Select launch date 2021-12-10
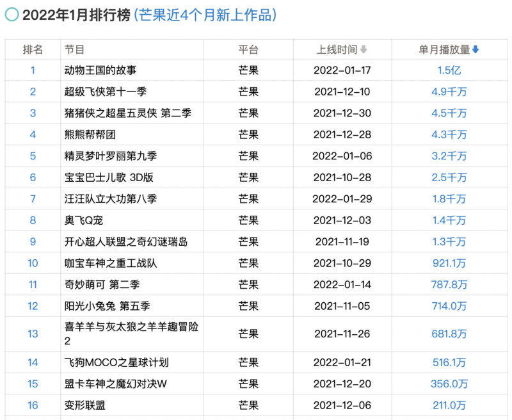This screenshot has height=420, width=512. coord(342,92)
